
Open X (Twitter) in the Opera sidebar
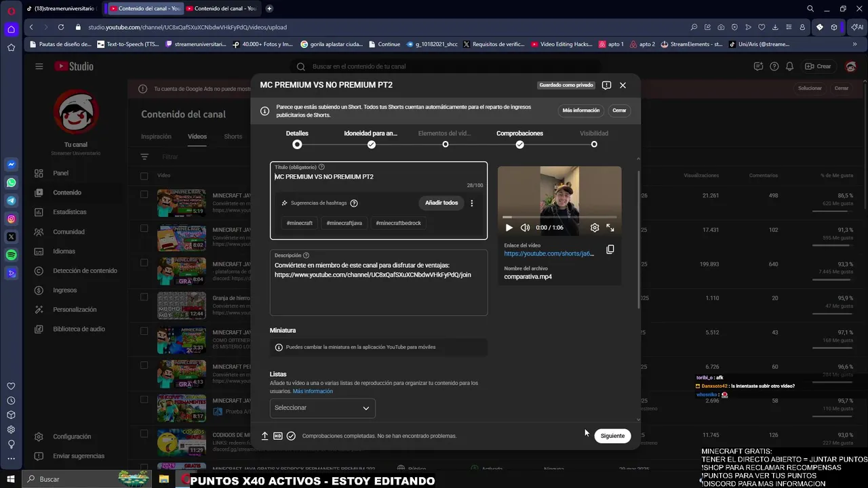coord(11,237)
